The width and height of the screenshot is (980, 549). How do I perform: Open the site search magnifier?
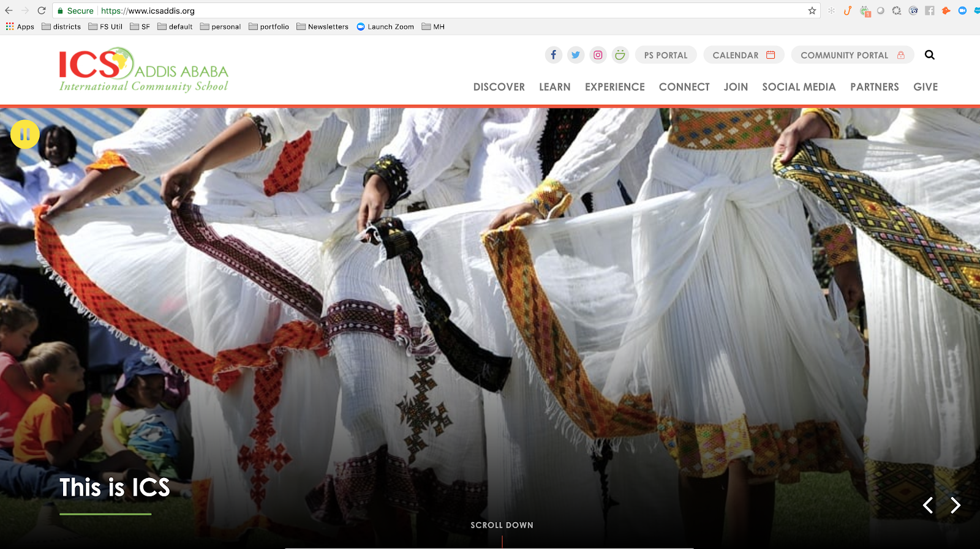tap(930, 55)
